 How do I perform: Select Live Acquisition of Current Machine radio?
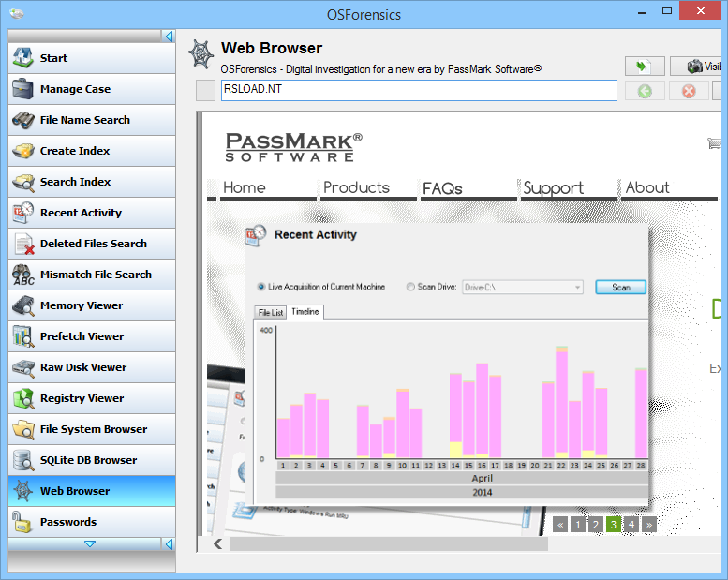coord(261,287)
